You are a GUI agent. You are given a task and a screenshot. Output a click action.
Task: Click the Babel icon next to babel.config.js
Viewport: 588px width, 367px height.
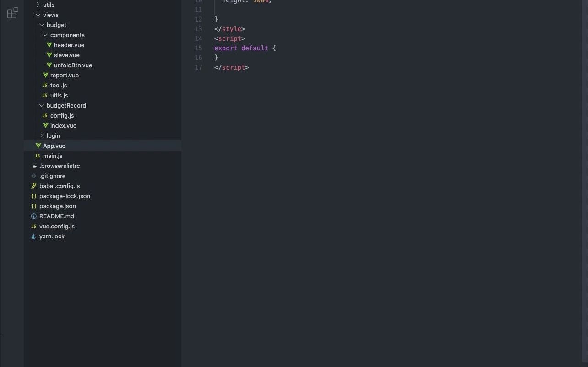pos(33,186)
